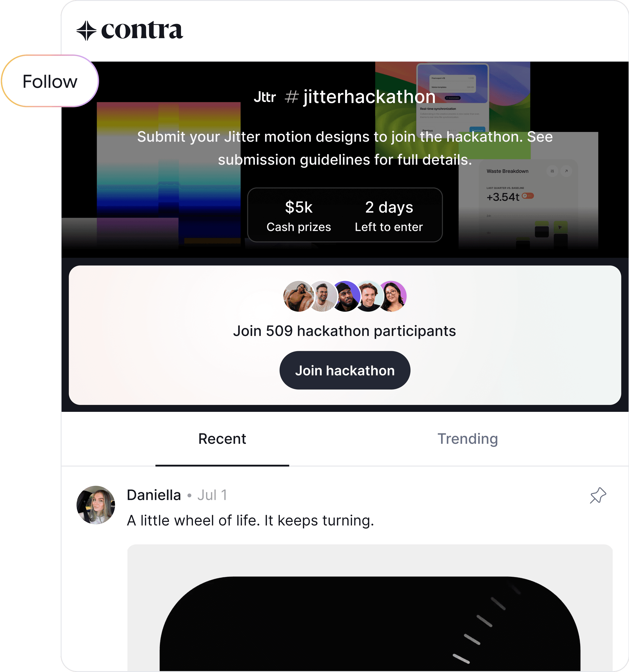
Task: Click the bearded participant avatar with glasses
Action: 322,296
